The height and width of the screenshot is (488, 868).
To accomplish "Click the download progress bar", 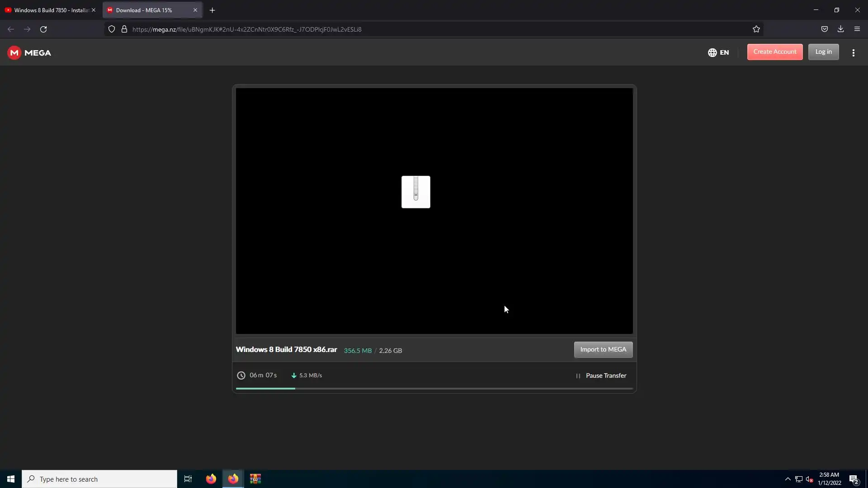I will (x=434, y=388).
